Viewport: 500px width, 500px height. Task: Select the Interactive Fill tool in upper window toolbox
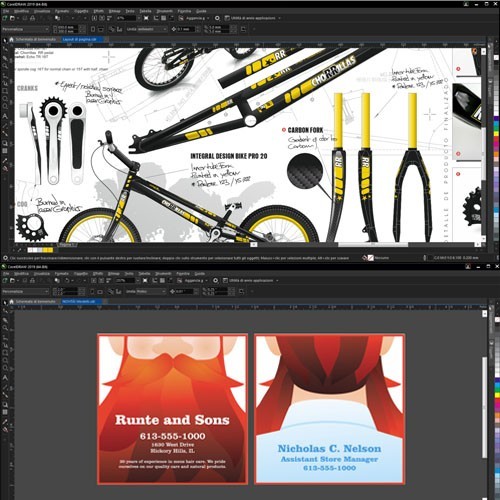coord(5,169)
